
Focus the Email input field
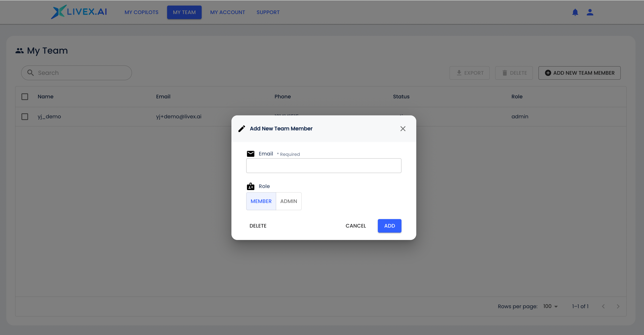[x=324, y=165]
